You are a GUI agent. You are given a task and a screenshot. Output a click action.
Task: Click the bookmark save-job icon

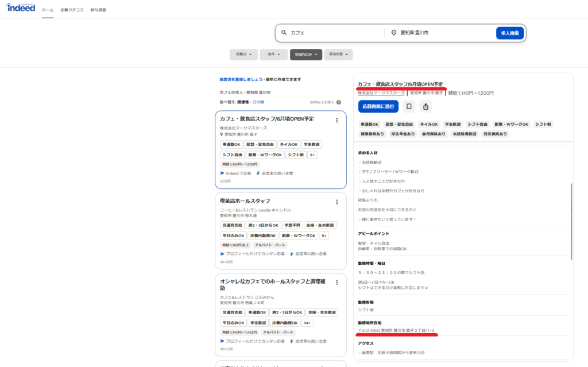click(409, 107)
